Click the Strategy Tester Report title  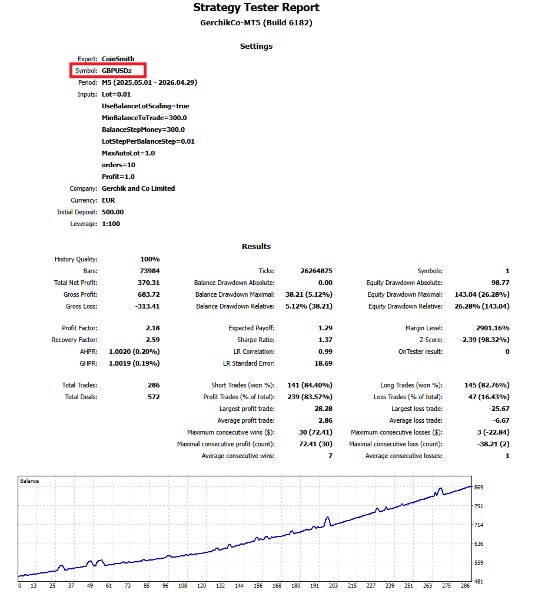click(x=256, y=8)
